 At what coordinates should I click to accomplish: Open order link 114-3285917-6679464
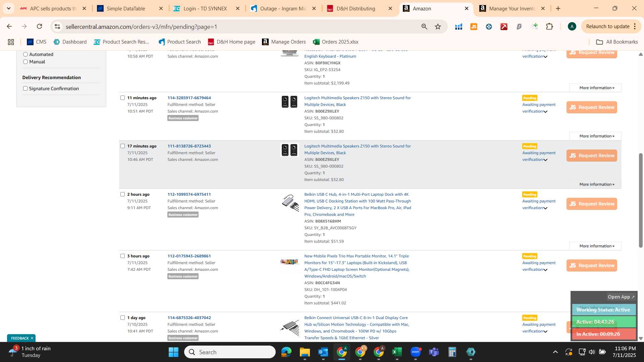(x=189, y=98)
